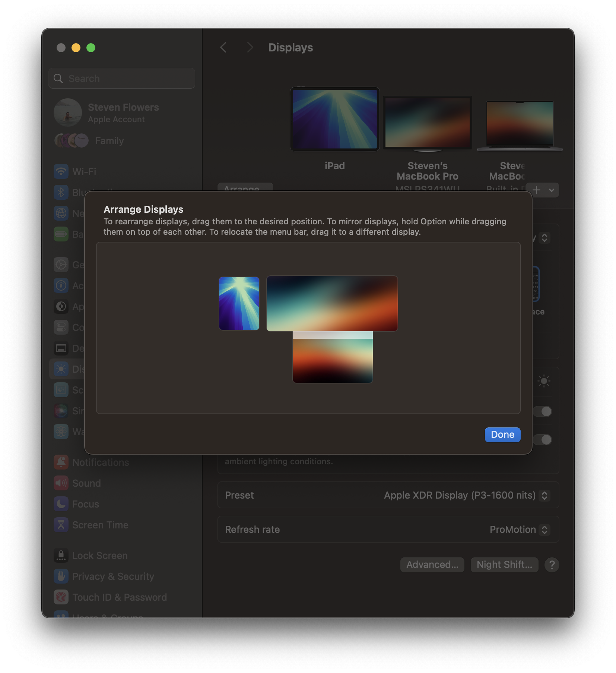
Task: Click the plus button to add a display
Action: (x=536, y=190)
